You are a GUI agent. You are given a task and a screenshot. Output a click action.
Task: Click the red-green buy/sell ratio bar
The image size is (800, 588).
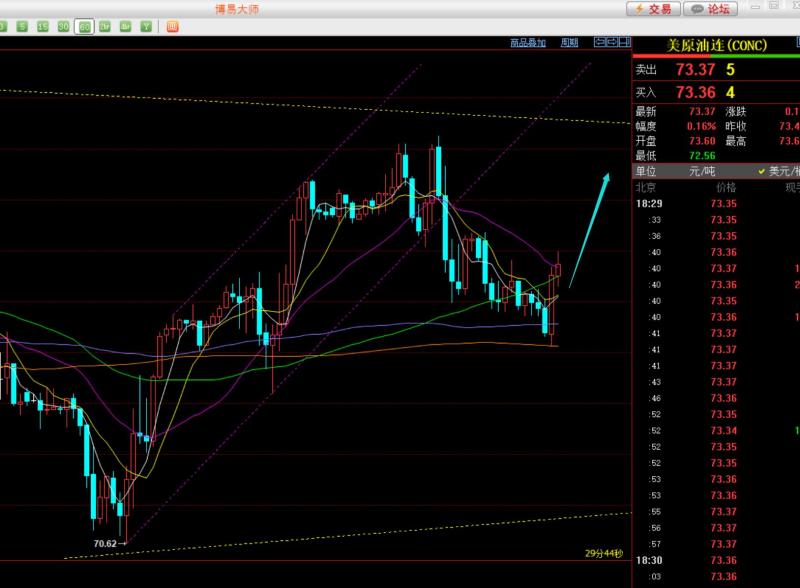(716, 57)
